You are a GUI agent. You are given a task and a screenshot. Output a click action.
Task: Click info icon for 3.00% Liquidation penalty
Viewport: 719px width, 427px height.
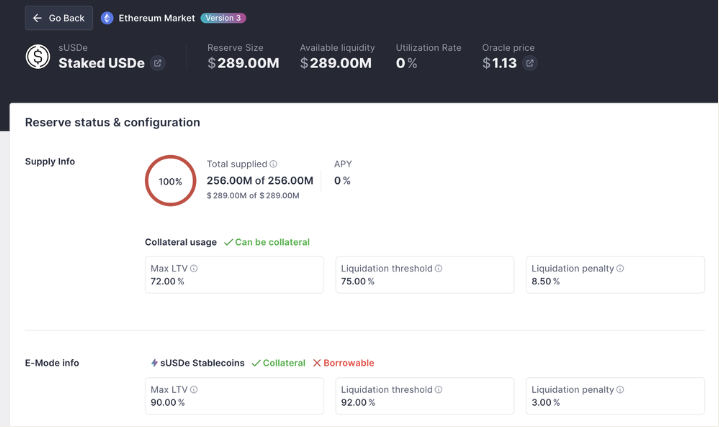point(621,389)
